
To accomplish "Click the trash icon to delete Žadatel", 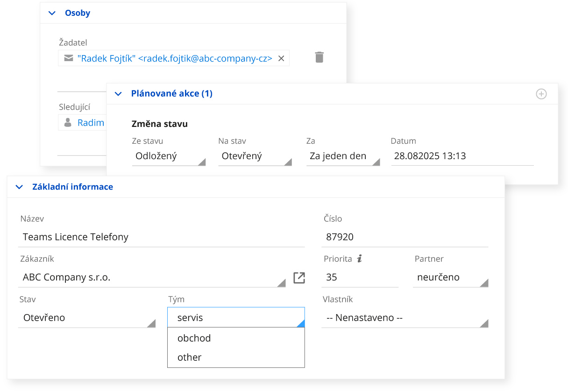I will point(319,57).
